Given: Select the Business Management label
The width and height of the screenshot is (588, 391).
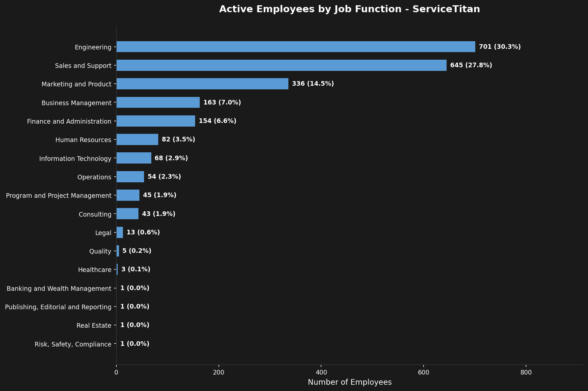Looking at the screenshot, I should click(x=76, y=103).
